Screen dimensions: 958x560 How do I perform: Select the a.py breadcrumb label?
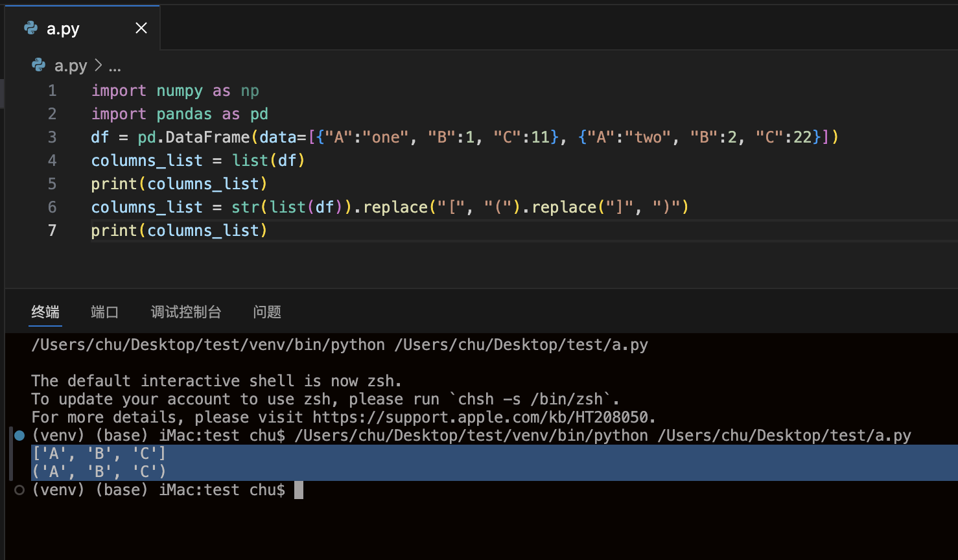[x=71, y=65]
